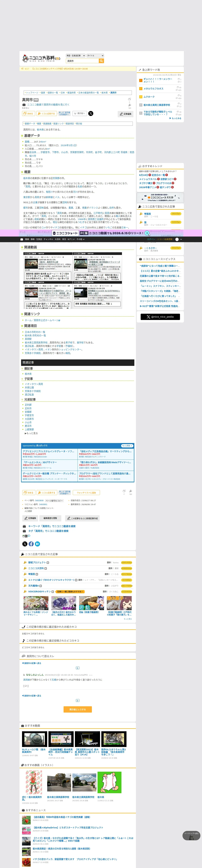The width and height of the screenshot is (202, 868).
Task: Click the ニコニコ会員登録 button
Action: [x=165, y=239]
